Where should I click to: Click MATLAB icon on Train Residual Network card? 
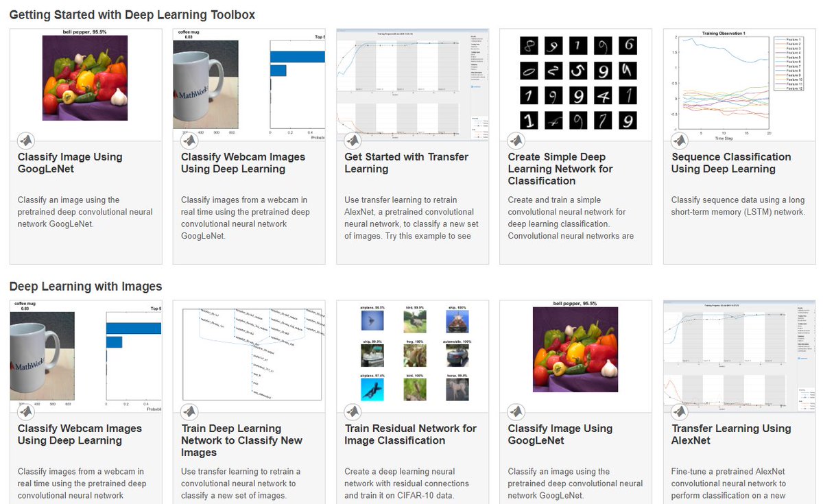[353, 412]
